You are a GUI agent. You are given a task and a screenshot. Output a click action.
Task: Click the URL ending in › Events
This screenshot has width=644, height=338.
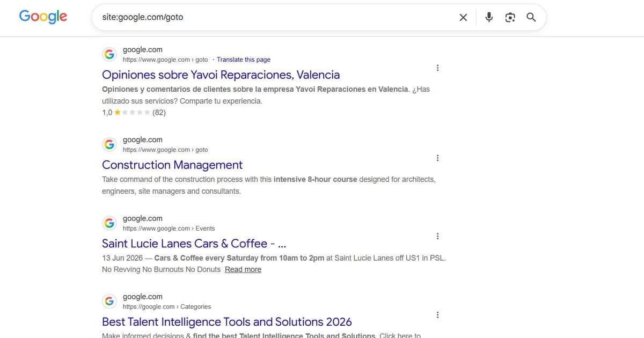tap(169, 228)
